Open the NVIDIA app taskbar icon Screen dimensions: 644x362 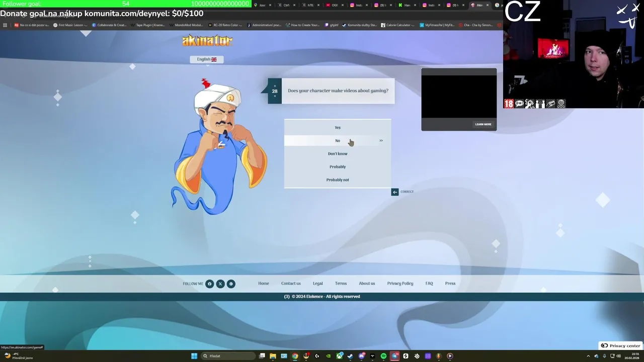tap(328, 356)
